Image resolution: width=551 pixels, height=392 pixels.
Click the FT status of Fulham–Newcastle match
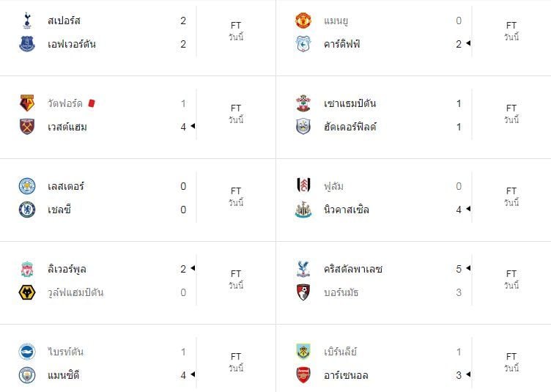click(511, 191)
